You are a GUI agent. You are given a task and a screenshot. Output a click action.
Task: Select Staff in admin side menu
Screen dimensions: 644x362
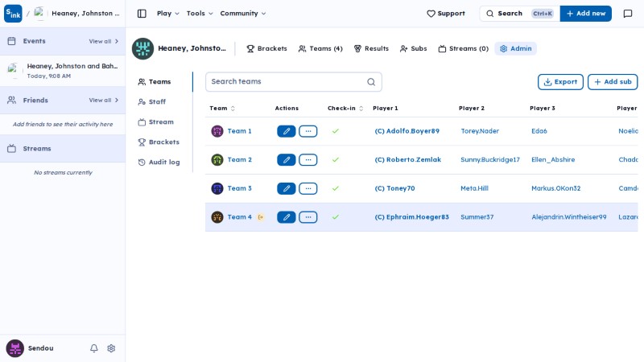coord(152,102)
